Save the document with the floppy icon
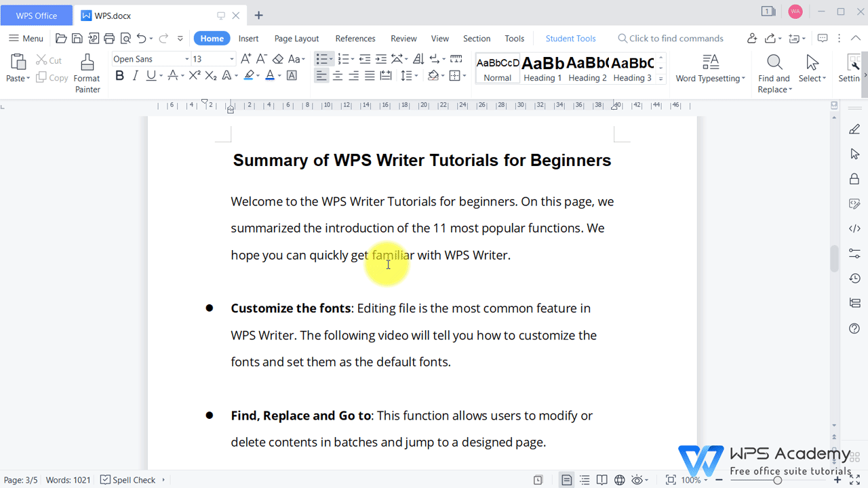The image size is (868, 488). coord(77,39)
